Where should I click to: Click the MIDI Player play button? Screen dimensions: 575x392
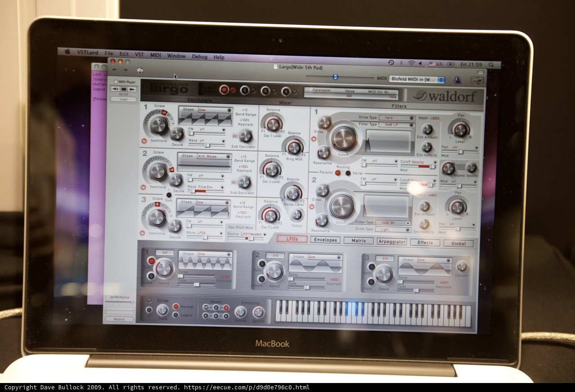(132, 89)
